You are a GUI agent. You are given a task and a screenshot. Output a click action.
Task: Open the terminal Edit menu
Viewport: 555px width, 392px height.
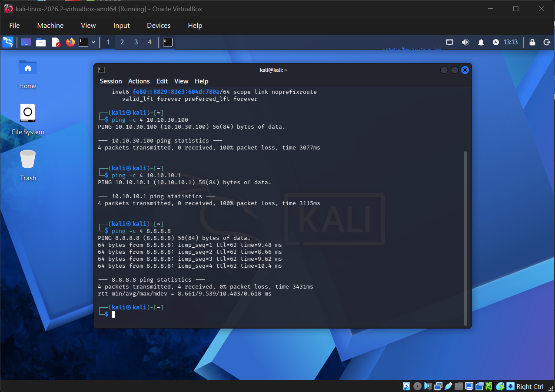point(162,81)
